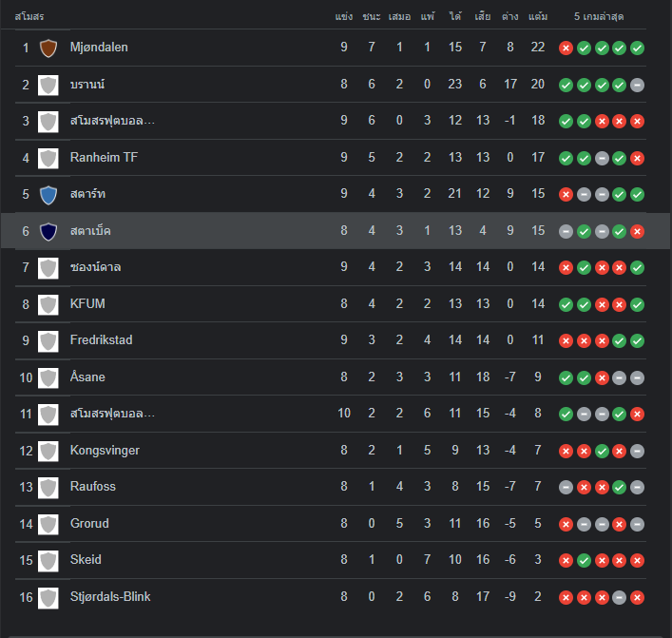Click the 5 เกมล่าสุด column header
Viewport: 672px width, 638px height.
[602, 17]
